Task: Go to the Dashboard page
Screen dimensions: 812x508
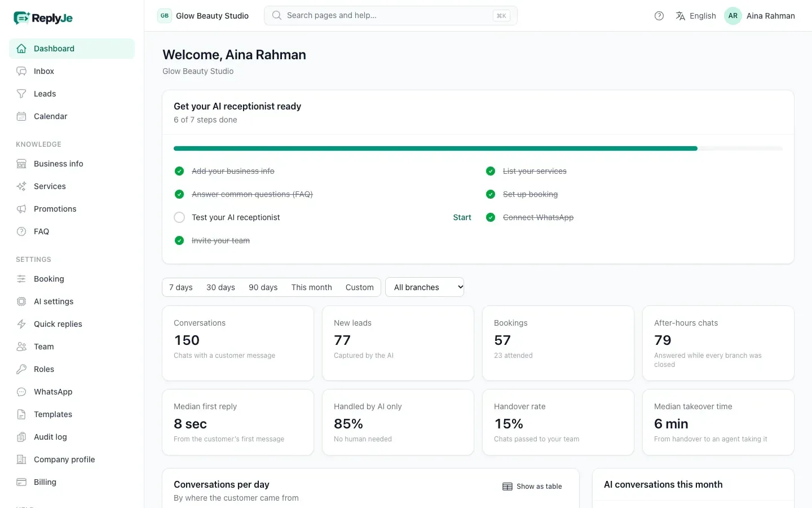Action: [72, 49]
